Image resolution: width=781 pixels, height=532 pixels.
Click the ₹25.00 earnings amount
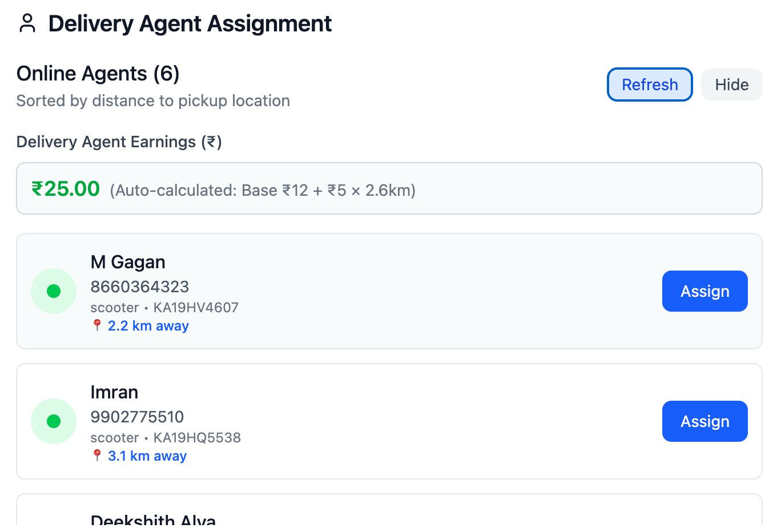tap(66, 189)
